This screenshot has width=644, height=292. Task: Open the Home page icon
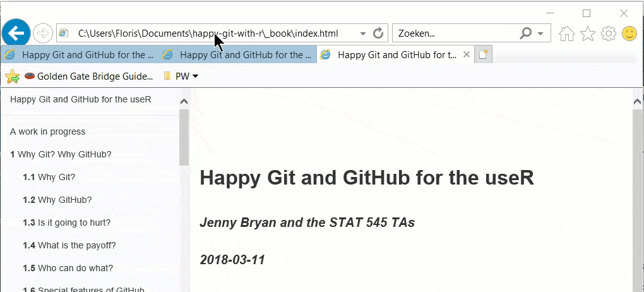click(567, 33)
